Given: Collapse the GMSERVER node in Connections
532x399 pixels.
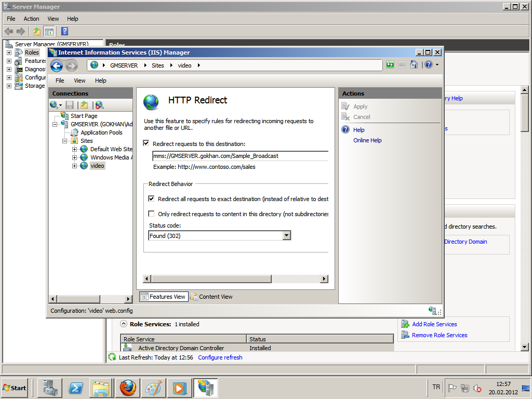Looking at the screenshot, I should (55, 125).
